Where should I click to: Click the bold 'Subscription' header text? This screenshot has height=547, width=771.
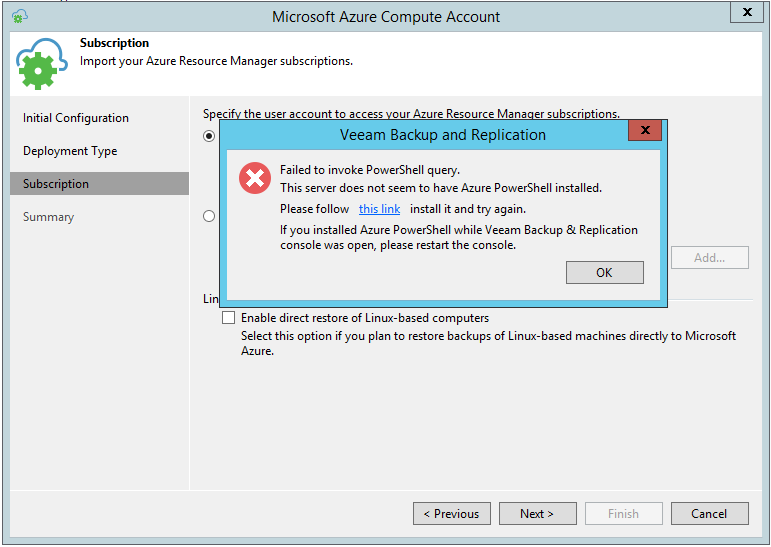pos(114,43)
